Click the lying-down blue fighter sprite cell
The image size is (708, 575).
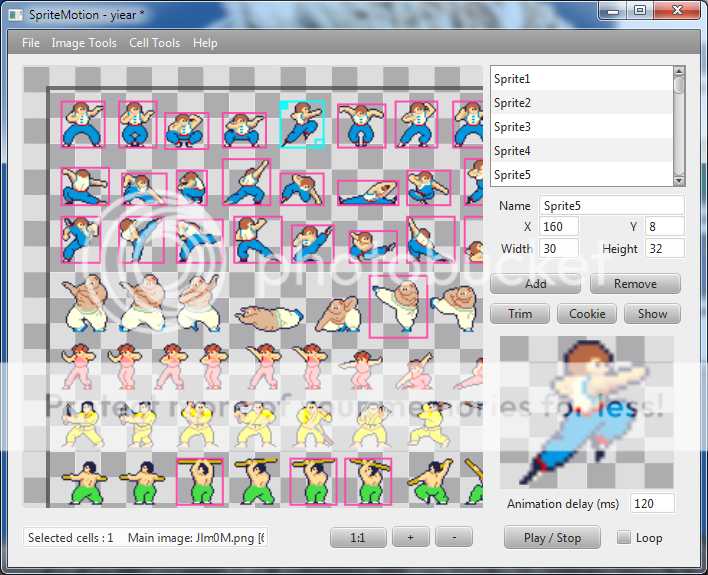368,192
